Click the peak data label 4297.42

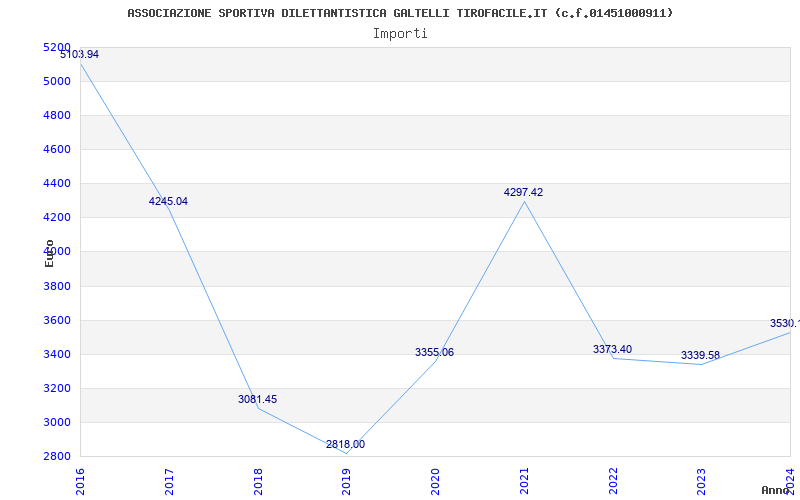(x=523, y=192)
